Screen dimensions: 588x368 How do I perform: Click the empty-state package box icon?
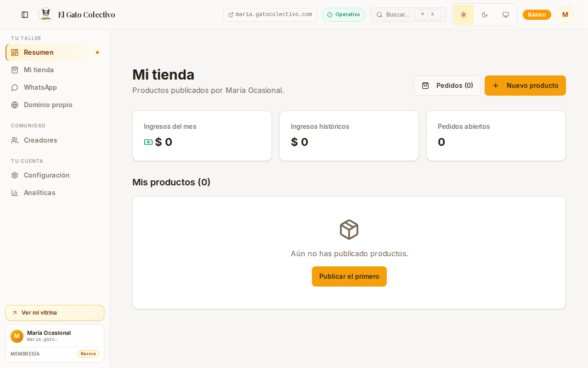[349, 230]
